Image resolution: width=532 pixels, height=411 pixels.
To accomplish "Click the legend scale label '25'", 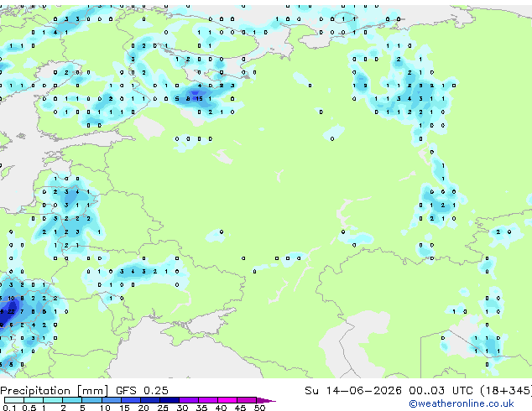I will click(163, 408).
